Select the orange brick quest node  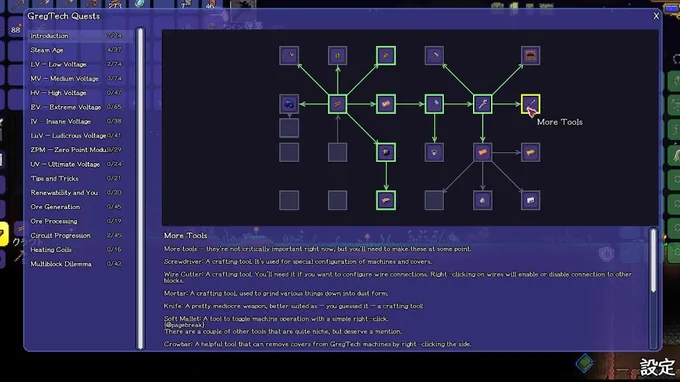click(x=482, y=152)
